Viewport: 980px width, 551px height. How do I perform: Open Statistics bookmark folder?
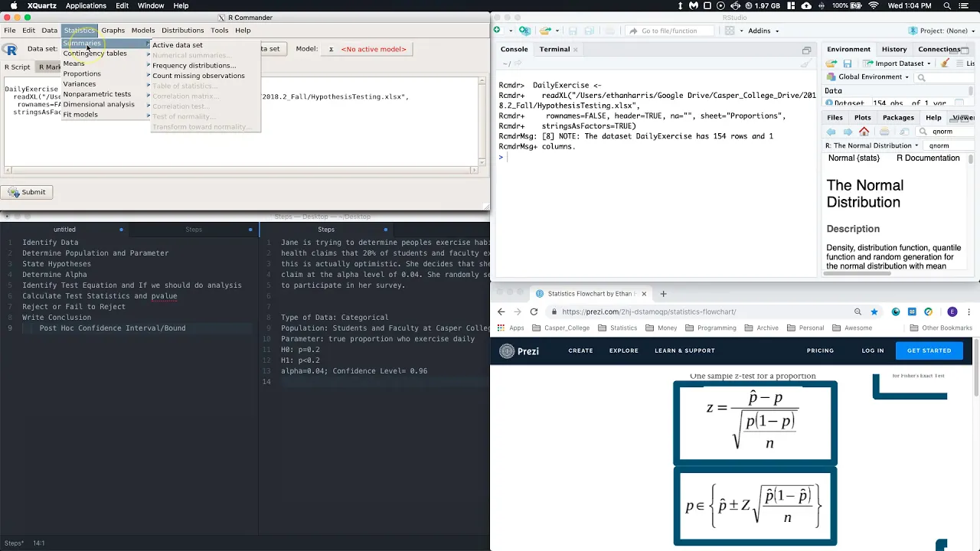(x=616, y=328)
